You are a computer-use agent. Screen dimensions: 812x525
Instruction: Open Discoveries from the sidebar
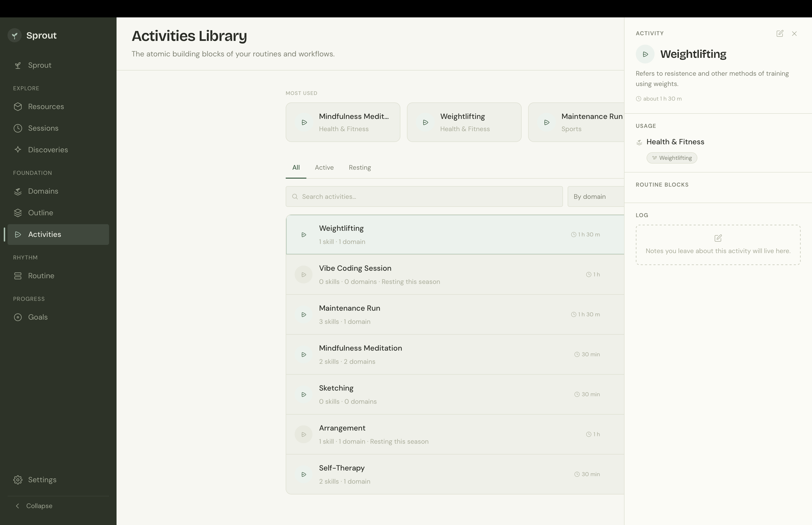(58, 150)
